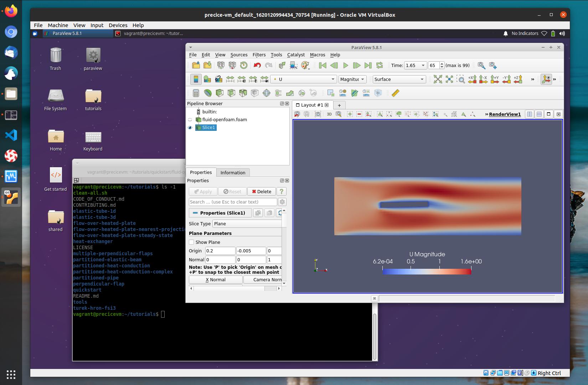The height and width of the screenshot is (385, 588).
Task: Switch to the Information tab
Action: tap(233, 173)
